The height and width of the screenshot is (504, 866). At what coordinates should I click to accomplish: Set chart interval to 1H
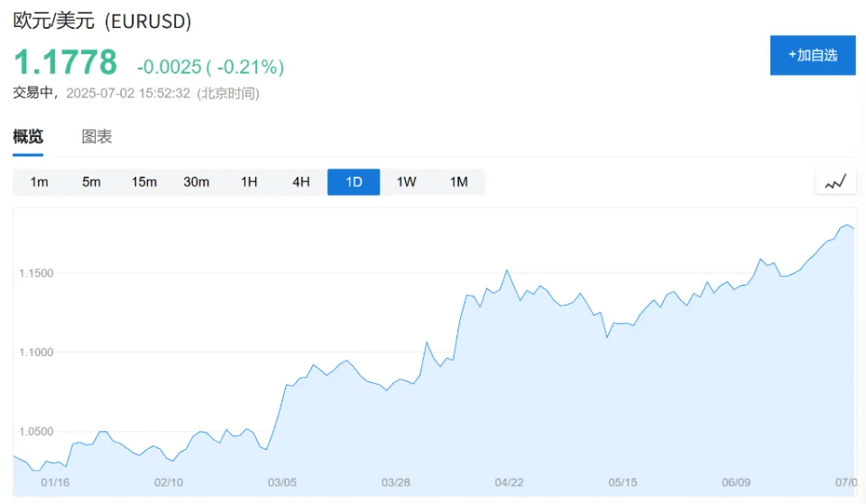[x=249, y=182]
